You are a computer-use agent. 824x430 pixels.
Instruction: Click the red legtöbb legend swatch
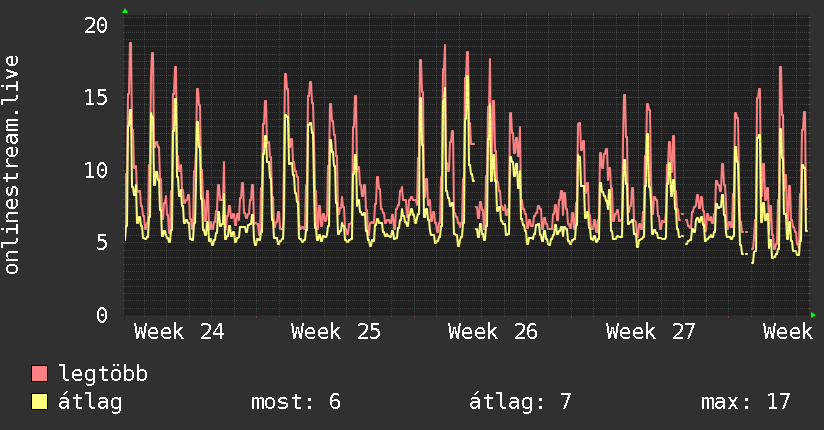coord(39,374)
